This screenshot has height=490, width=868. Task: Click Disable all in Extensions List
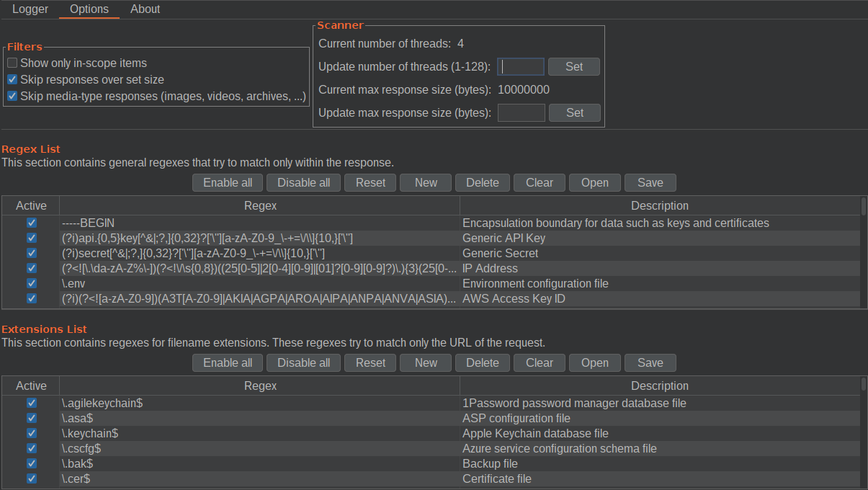303,363
